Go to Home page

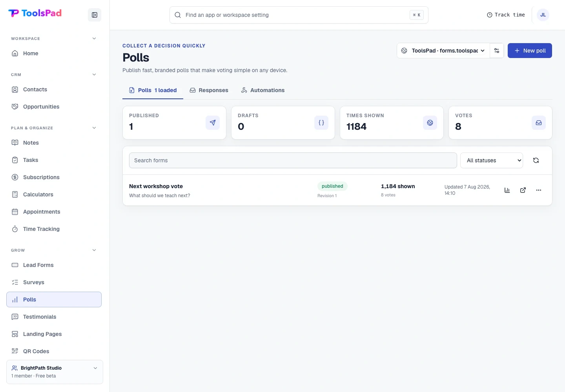coord(54,53)
